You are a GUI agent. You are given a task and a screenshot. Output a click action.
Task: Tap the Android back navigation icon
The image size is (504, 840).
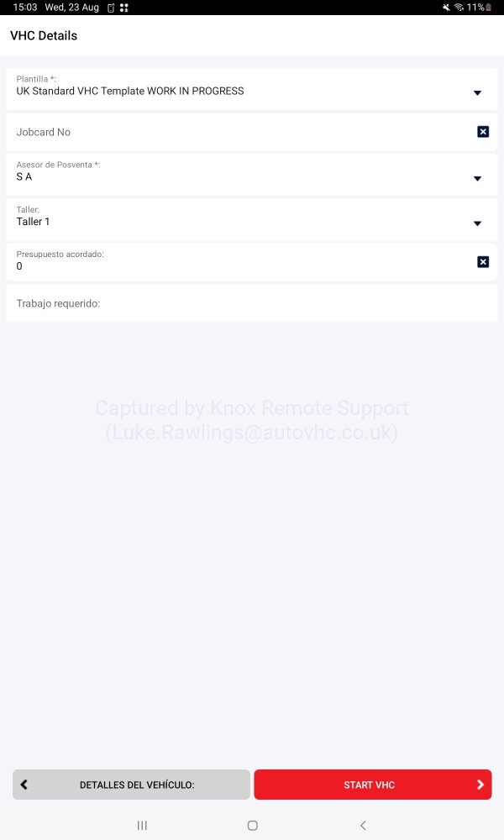pos(363,826)
